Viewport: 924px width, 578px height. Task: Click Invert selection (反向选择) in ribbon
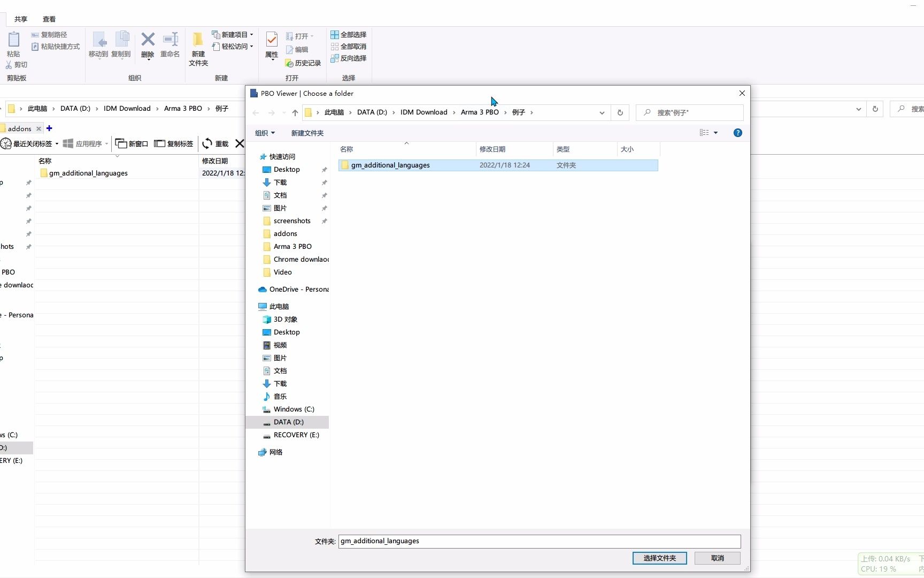pyautogui.click(x=349, y=58)
